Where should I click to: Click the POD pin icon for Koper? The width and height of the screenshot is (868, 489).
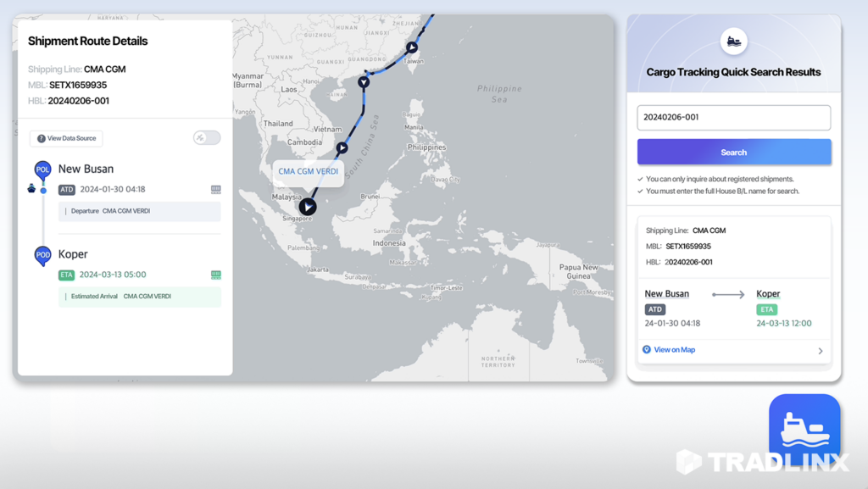(42, 256)
